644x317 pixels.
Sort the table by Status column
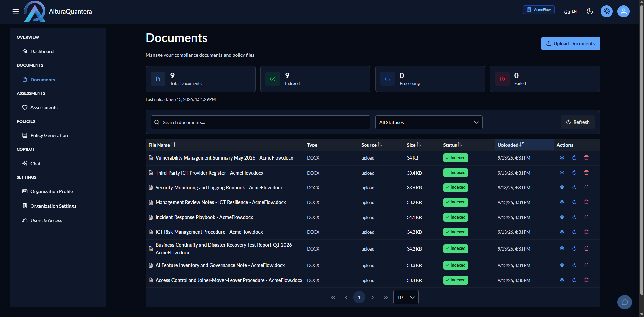click(452, 145)
